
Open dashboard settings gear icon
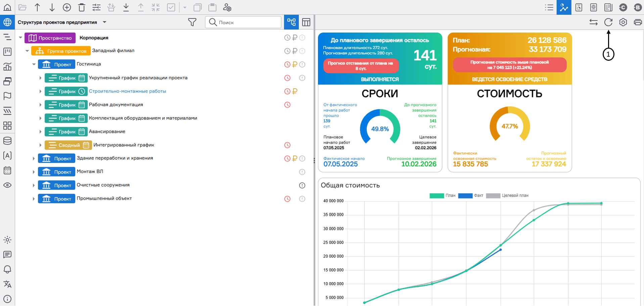(x=623, y=22)
